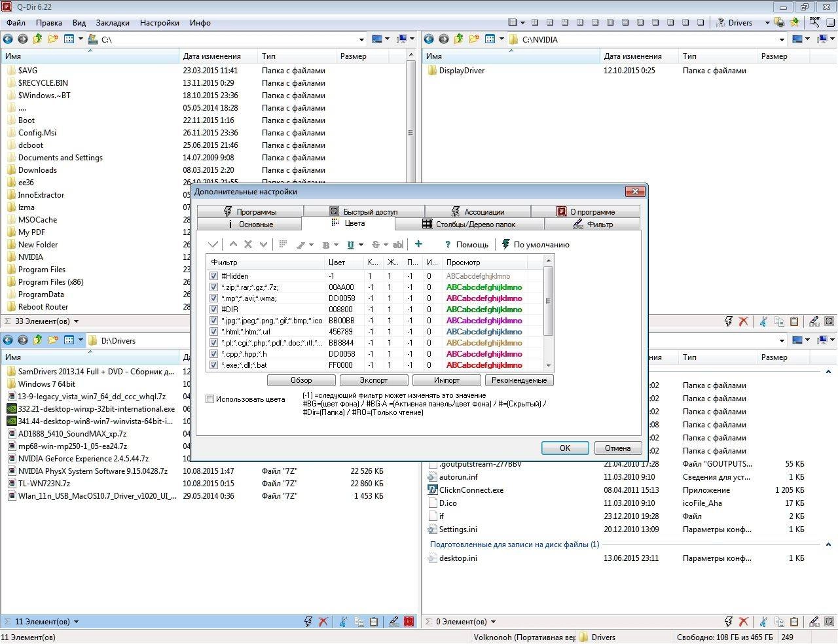Click the red delete X in D:\Drivers status bar
This screenshot has width=838, height=644.
click(x=323, y=622)
